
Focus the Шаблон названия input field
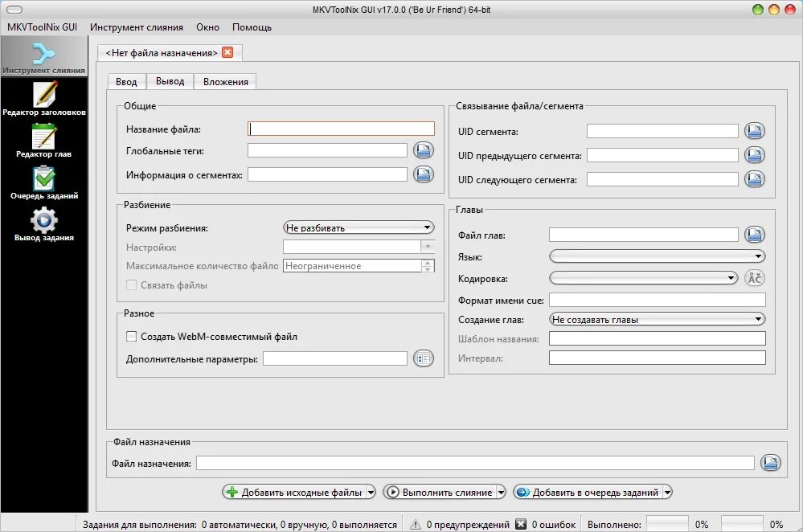[x=658, y=338]
